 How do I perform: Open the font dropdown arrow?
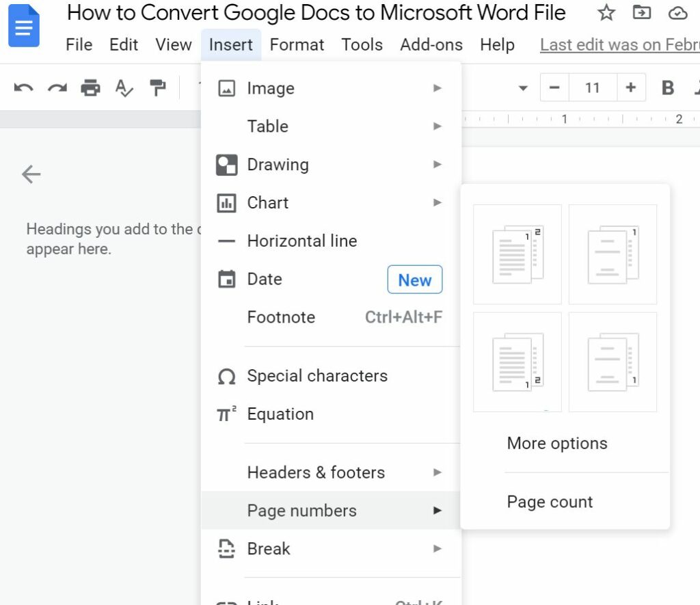pyautogui.click(x=523, y=88)
